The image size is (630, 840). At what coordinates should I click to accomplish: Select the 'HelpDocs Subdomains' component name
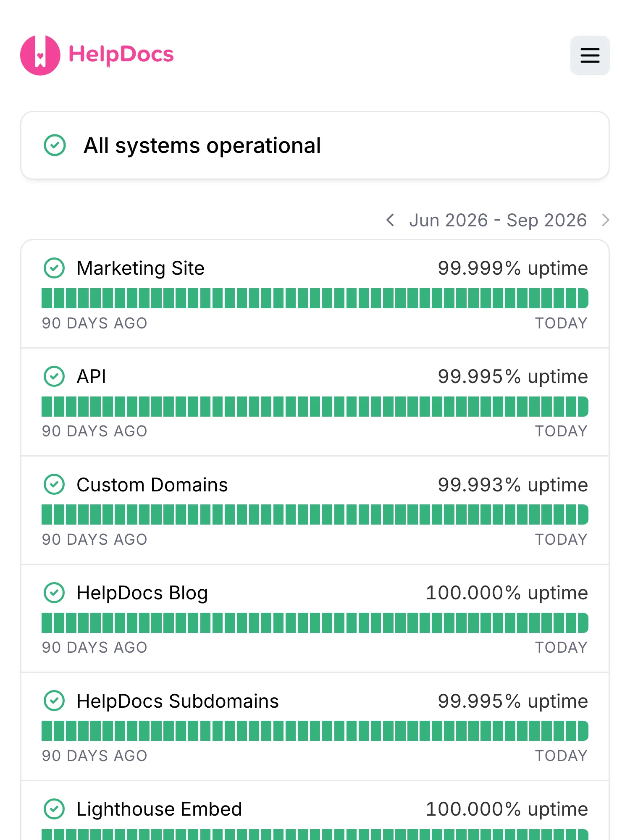click(x=178, y=701)
